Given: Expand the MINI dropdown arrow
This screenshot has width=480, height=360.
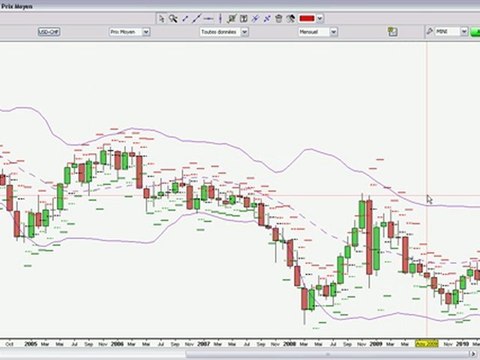Looking at the screenshot, I should (464, 32).
